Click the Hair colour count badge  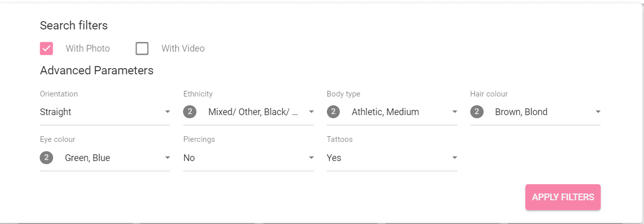tap(476, 112)
